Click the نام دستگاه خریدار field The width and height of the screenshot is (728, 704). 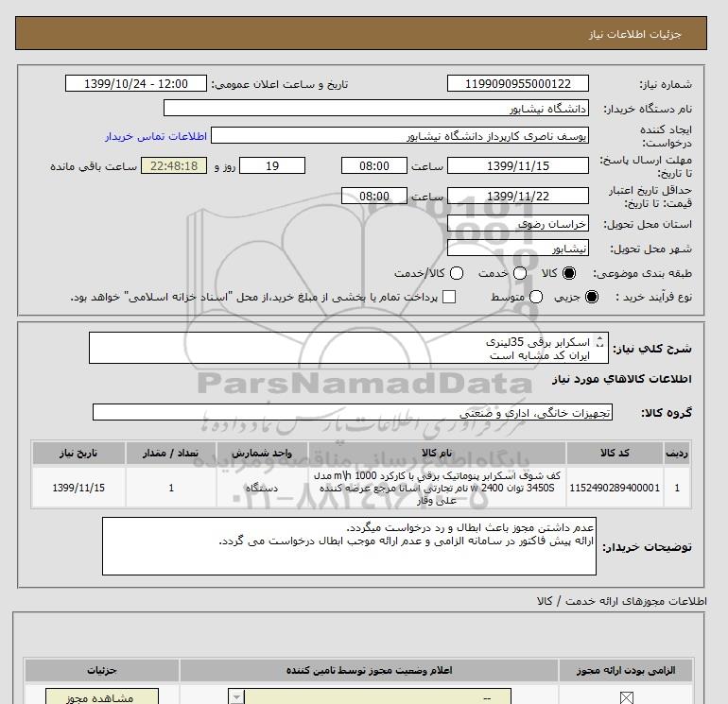tap(376, 108)
